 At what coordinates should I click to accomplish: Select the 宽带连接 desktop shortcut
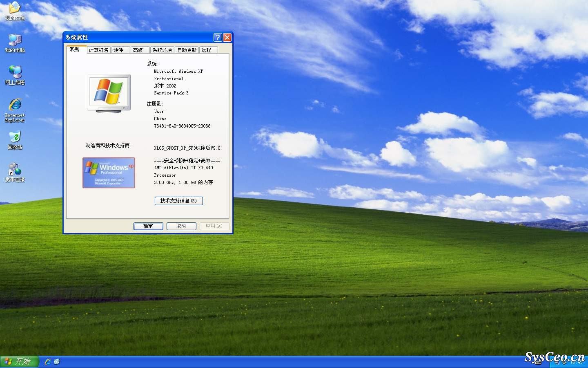(x=15, y=172)
